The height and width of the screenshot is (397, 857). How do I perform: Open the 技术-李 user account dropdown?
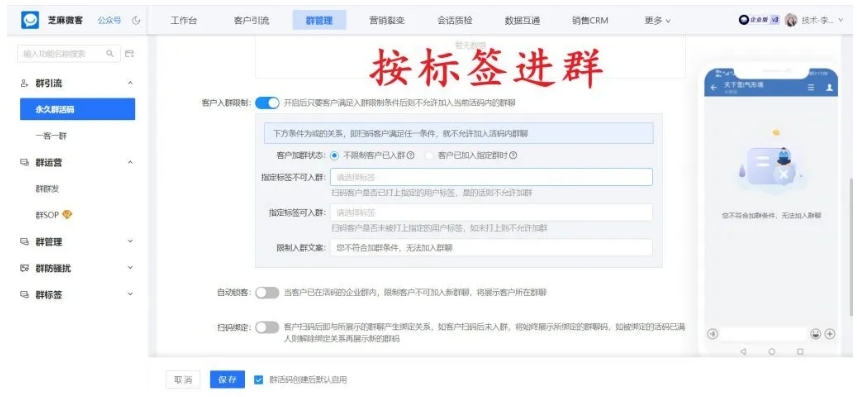[x=823, y=20]
